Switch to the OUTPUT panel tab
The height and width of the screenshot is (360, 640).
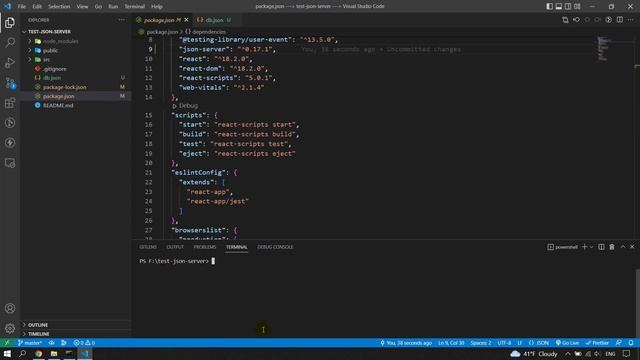pyautogui.click(x=175, y=247)
